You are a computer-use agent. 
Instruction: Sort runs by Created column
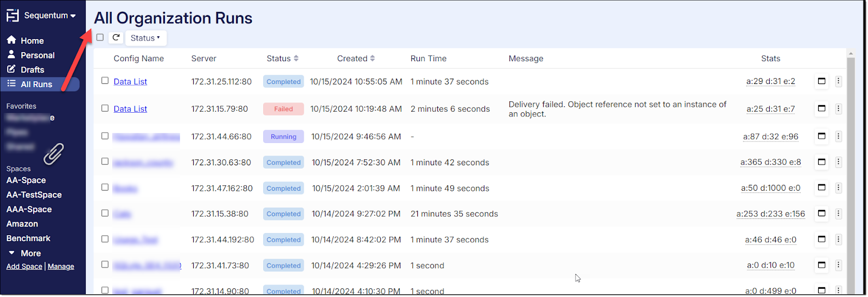356,59
